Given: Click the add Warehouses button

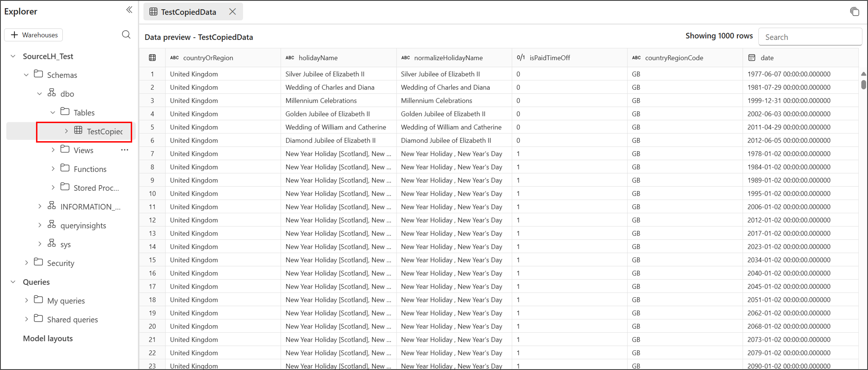Looking at the screenshot, I should 34,35.
